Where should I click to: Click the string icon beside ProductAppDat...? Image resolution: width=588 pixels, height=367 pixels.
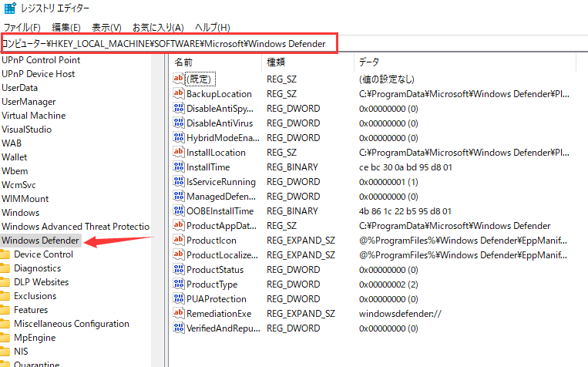pyautogui.click(x=179, y=225)
